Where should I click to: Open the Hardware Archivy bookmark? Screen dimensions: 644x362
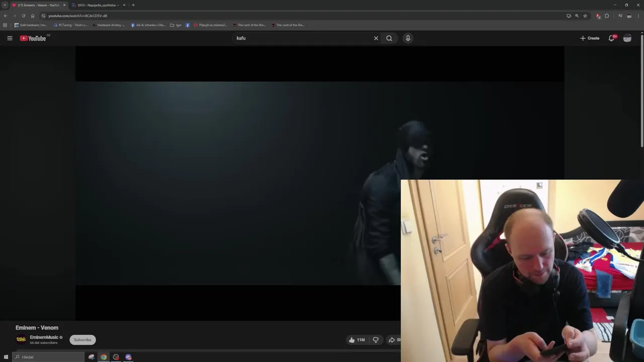(109, 25)
